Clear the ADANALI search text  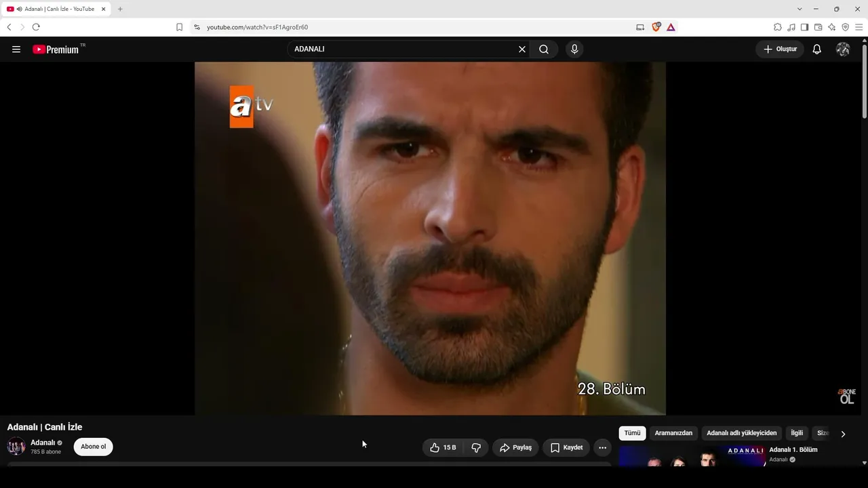(x=522, y=49)
